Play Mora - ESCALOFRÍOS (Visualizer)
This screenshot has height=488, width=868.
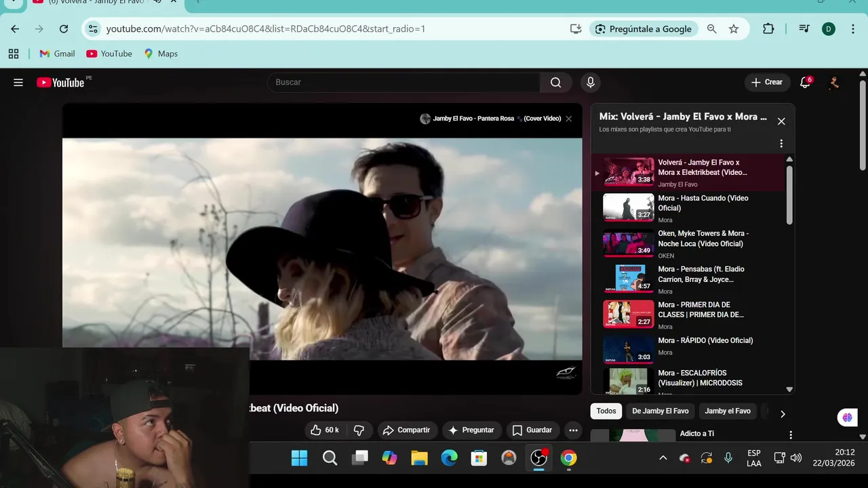(x=688, y=382)
